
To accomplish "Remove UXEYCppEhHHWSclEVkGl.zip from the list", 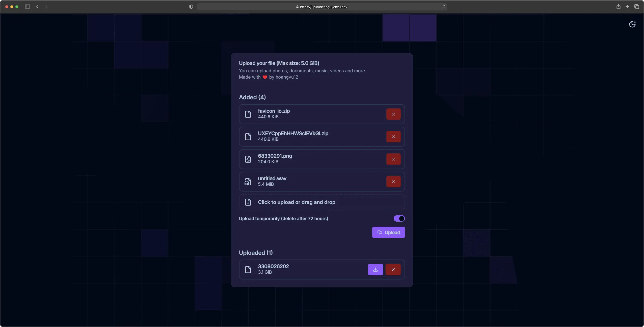I will click(393, 137).
